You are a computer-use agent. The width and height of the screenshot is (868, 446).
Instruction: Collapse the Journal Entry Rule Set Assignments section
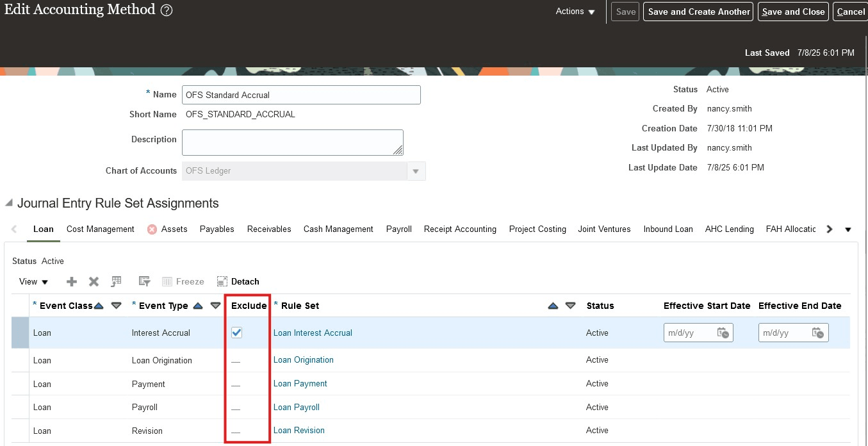click(8, 203)
